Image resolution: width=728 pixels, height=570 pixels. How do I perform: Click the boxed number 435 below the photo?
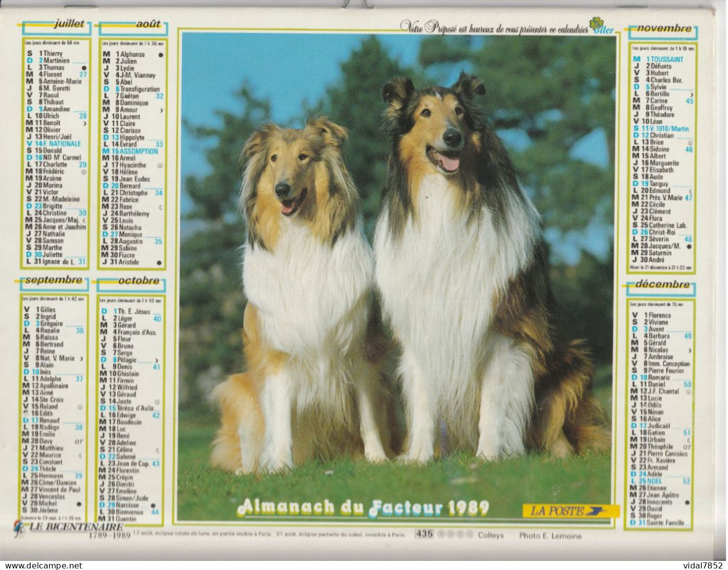[424, 535]
